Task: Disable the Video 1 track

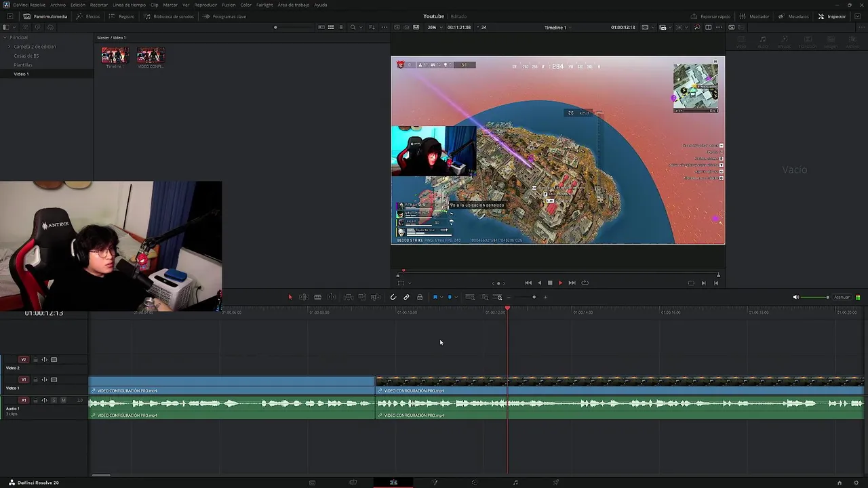Action: tap(54, 380)
